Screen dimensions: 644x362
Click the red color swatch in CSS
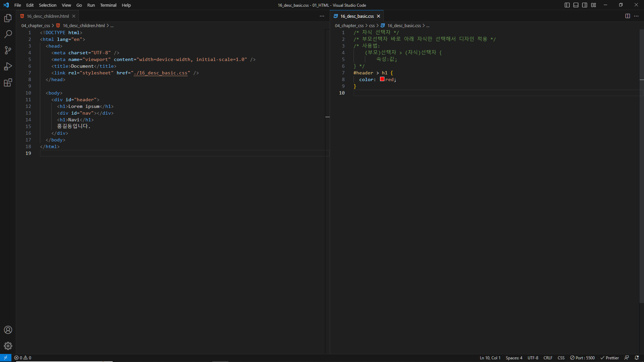click(x=382, y=79)
